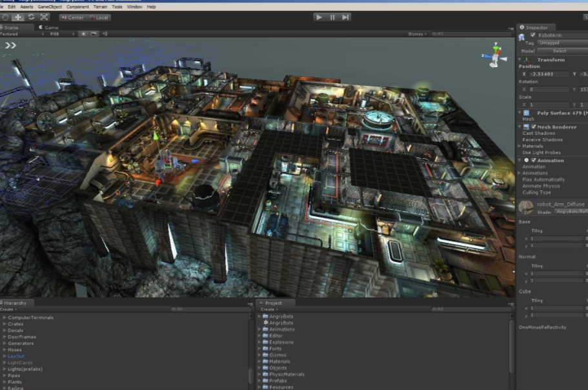Click the Play button
The width and height of the screenshot is (588, 390).
tap(319, 17)
